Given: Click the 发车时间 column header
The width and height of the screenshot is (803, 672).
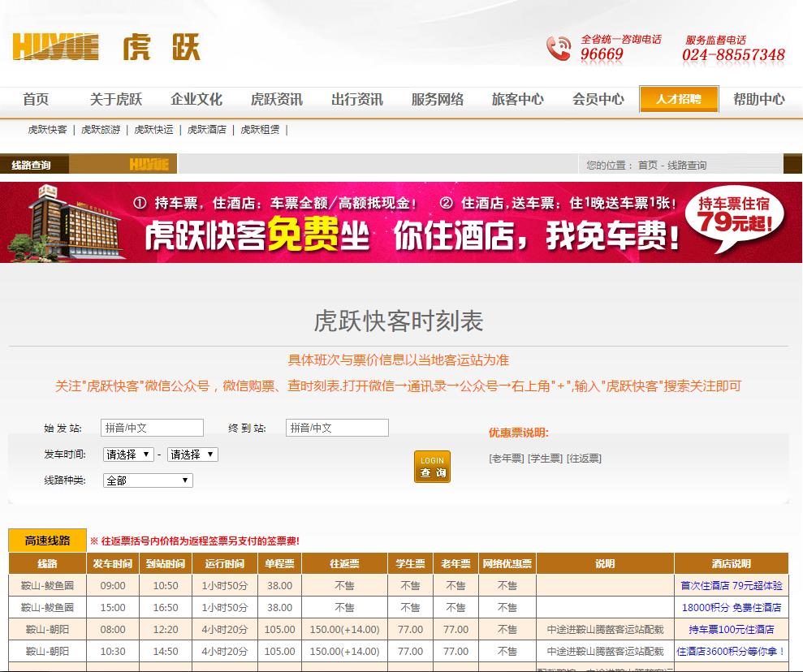Looking at the screenshot, I should click(113, 563).
